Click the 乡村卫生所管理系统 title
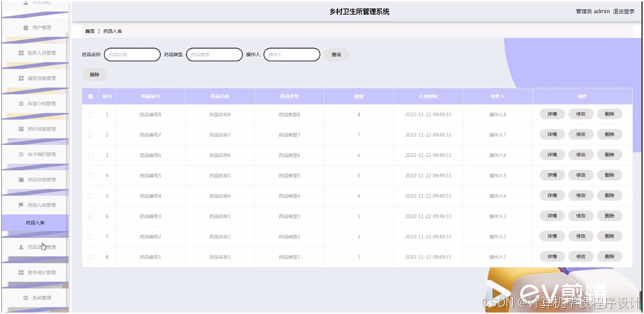The height and width of the screenshot is (314, 644). [x=359, y=12]
